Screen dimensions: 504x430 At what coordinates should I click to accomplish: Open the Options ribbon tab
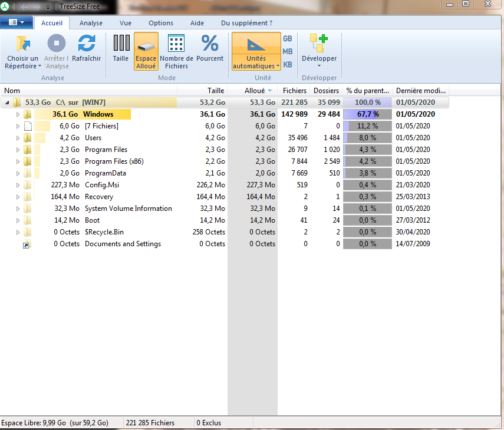161,23
